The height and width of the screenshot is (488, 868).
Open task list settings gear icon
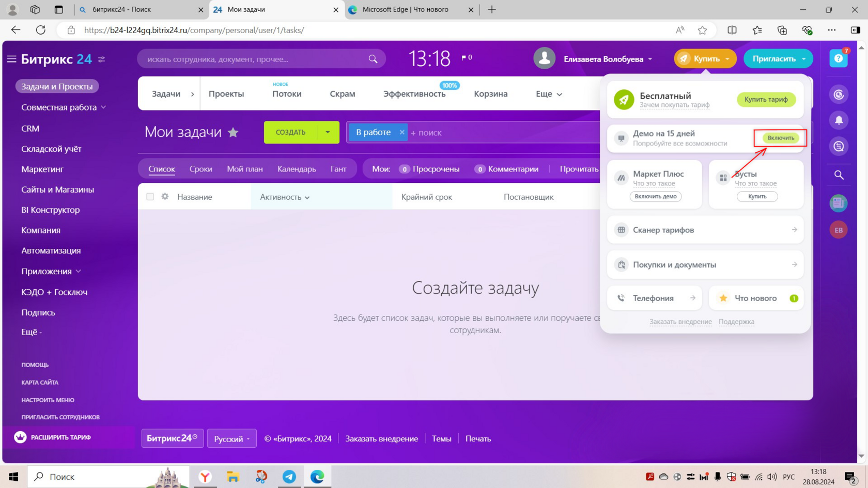click(165, 197)
